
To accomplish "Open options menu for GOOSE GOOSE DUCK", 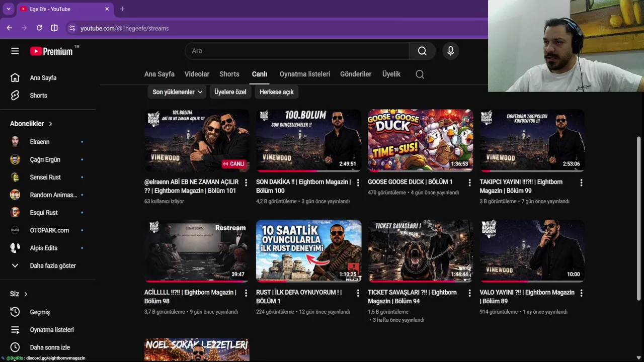I will pos(469,183).
